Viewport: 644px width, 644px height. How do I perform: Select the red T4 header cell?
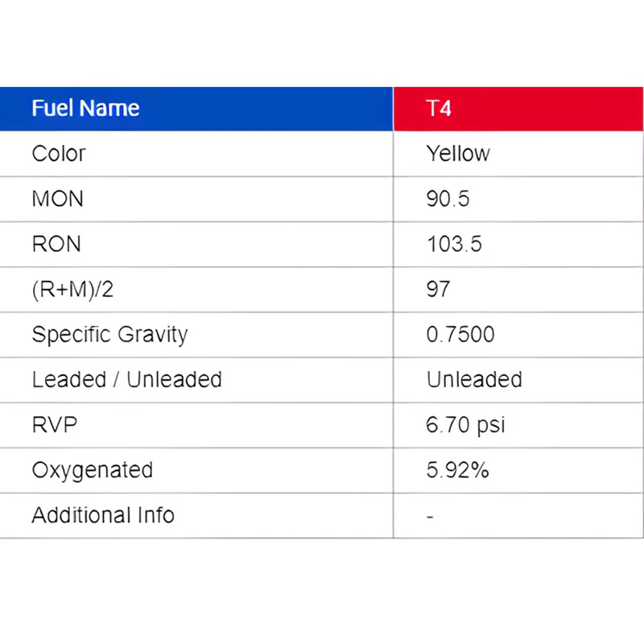click(518, 109)
